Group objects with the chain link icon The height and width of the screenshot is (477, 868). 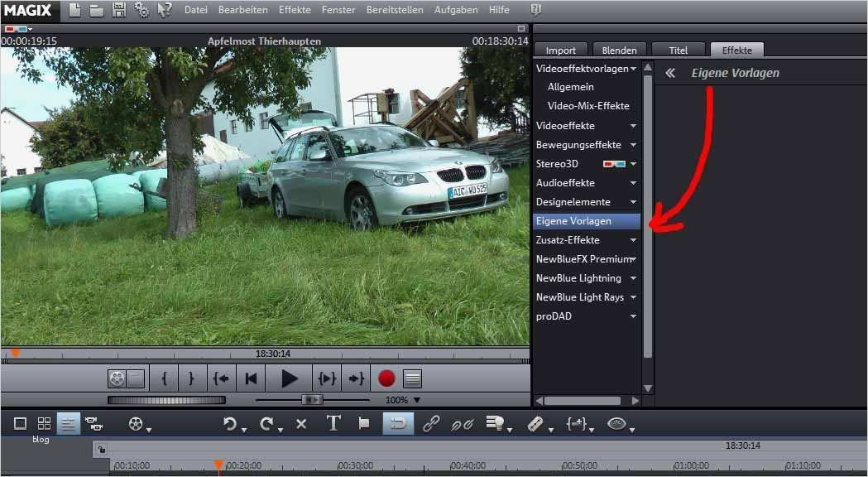(x=430, y=424)
